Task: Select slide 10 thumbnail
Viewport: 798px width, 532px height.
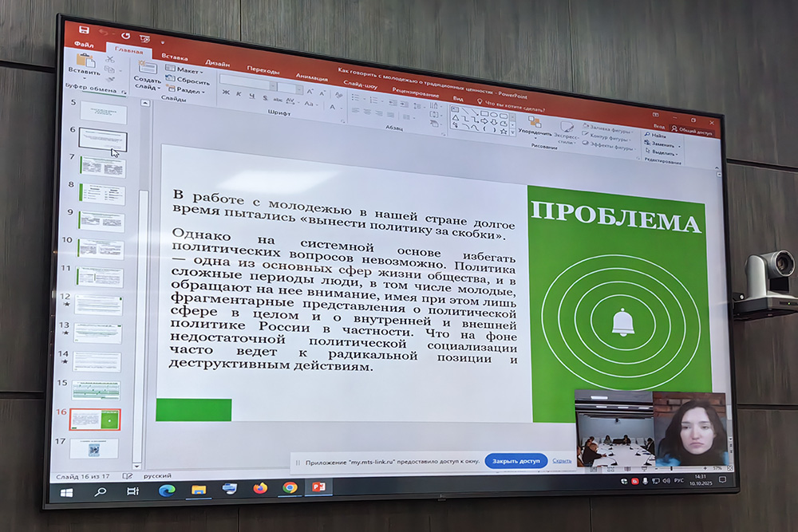Action: pos(101,249)
